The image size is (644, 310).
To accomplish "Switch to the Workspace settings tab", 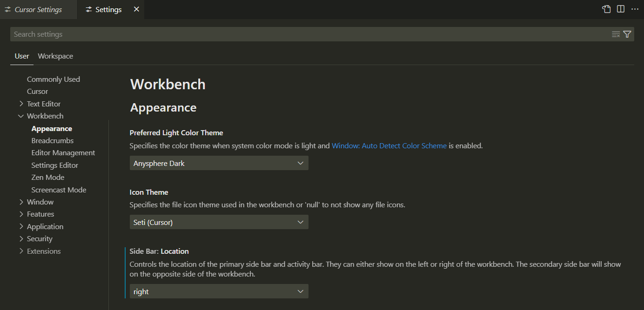I will pos(55,56).
